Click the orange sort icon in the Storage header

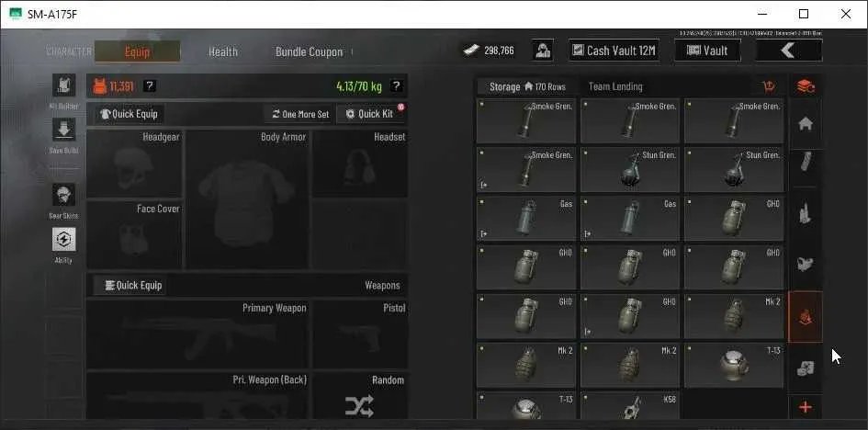(x=769, y=86)
